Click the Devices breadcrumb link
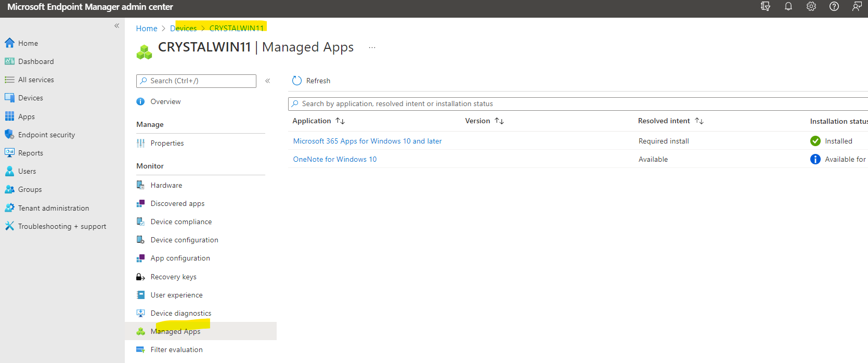Viewport: 868px width, 363px height. (x=184, y=29)
